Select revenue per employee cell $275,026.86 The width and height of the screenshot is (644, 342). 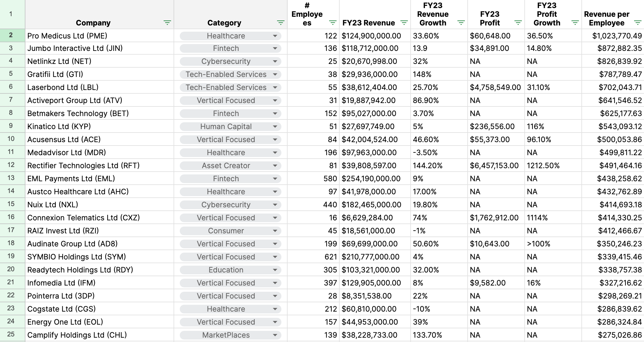[613, 335]
